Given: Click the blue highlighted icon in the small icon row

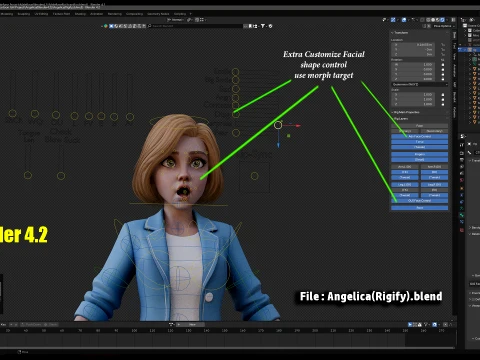Looking at the screenshot, I should (x=112, y=26).
